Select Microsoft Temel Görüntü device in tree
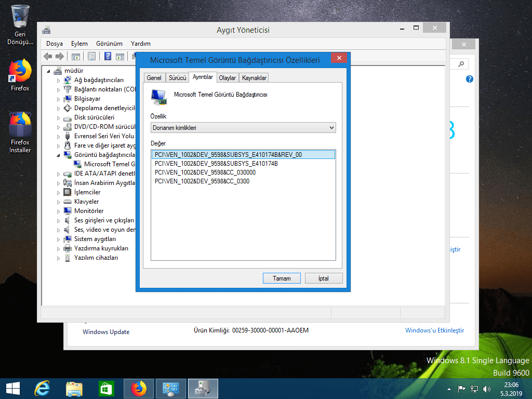The image size is (532, 399). point(109,164)
